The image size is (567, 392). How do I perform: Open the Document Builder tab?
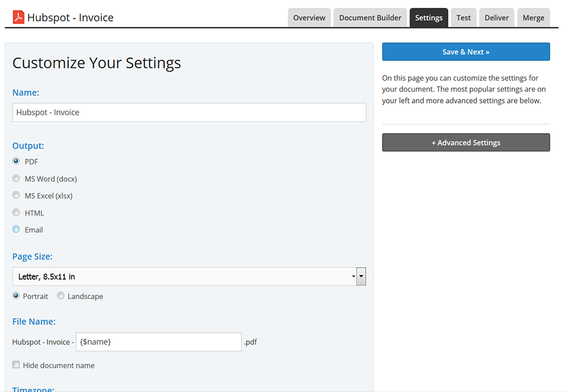point(370,18)
